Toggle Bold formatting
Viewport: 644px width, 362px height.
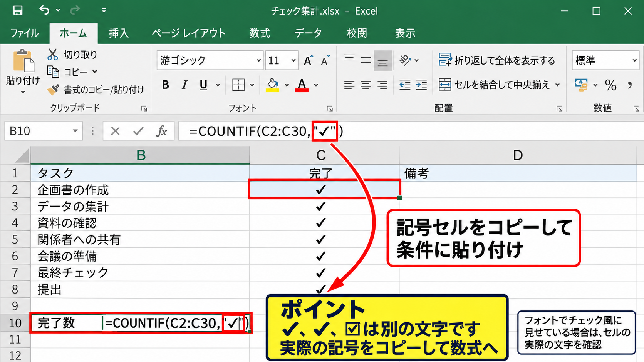click(166, 85)
